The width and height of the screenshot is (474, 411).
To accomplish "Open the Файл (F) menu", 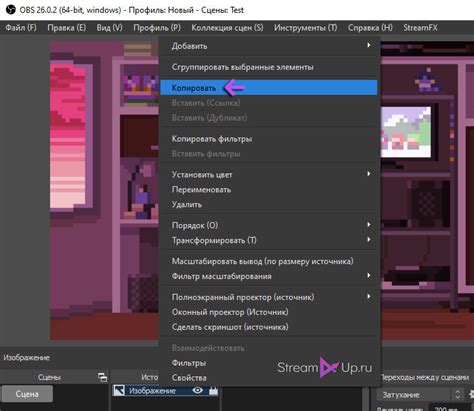I will (21, 28).
